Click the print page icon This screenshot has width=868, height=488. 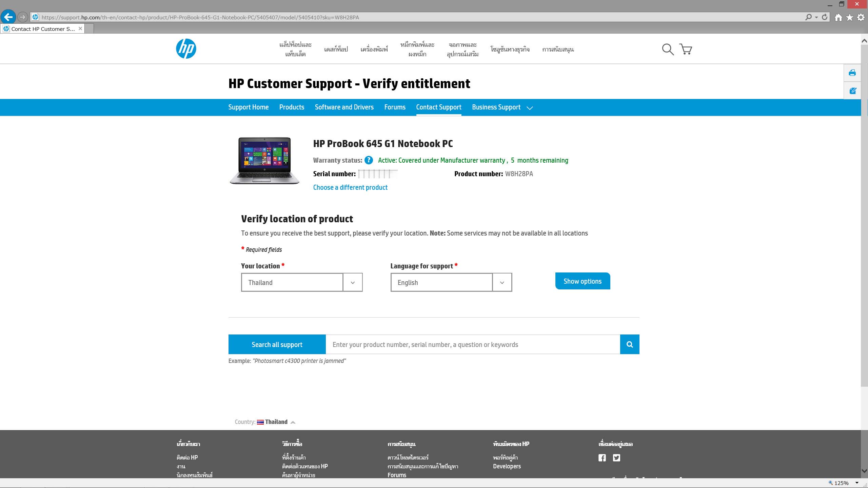(852, 73)
